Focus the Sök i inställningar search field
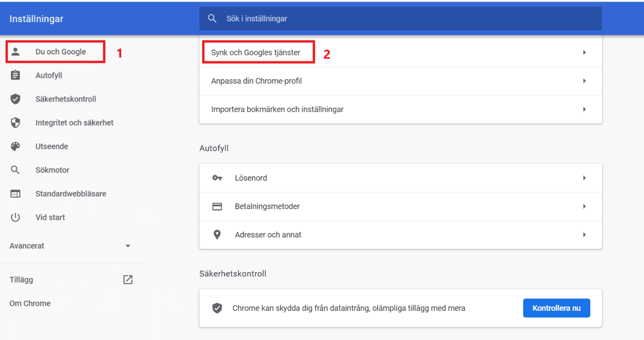 click(x=400, y=19)
